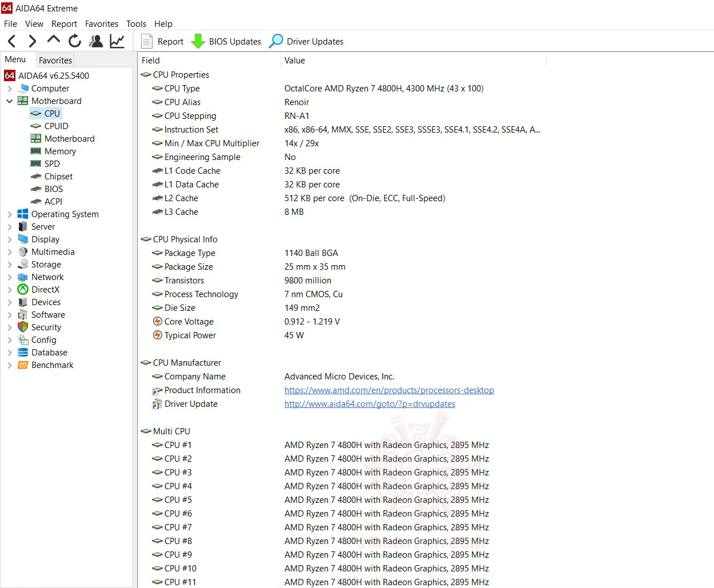
Task: Open the aida64.com driver updates link
Action: click(370, 404)
